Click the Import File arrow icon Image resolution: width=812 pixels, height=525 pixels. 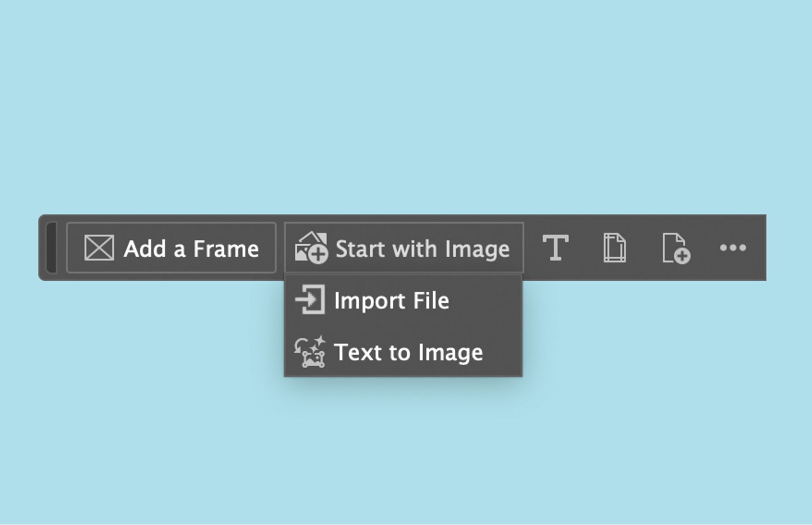point(311,300)
